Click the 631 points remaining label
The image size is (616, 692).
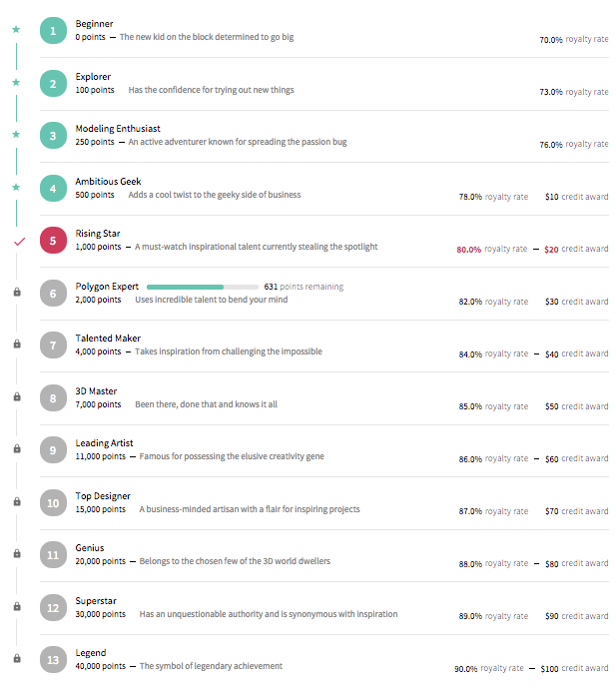(x=304, y=287)
